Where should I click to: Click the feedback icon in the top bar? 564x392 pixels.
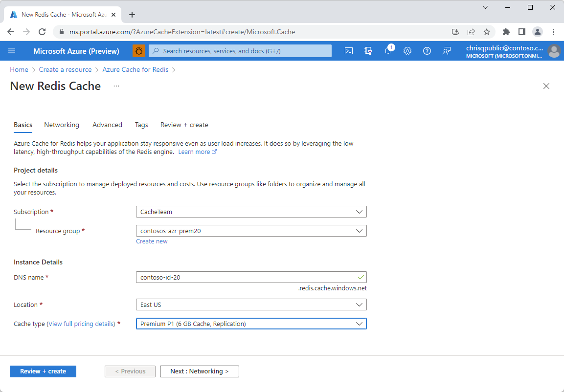447,51
